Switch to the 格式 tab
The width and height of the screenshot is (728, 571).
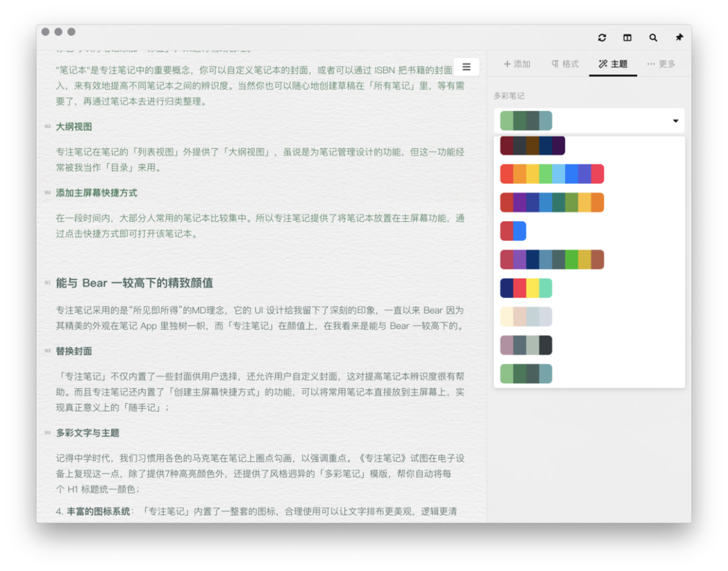pos(565,64)
